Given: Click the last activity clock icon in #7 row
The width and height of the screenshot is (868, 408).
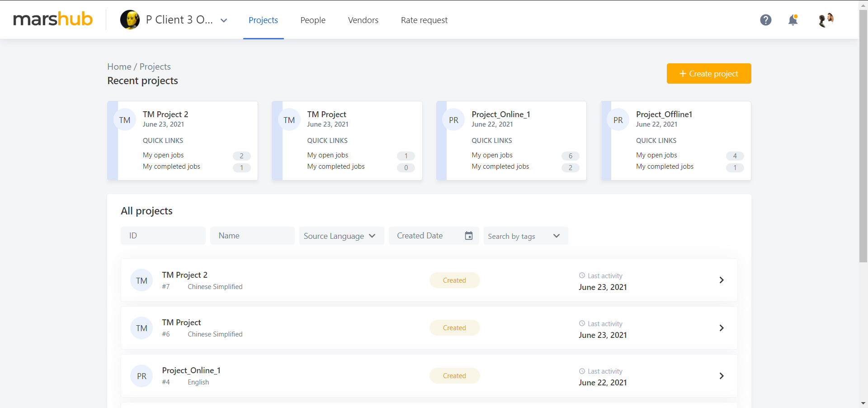Looking at the screenshot, I should point(582,275).
